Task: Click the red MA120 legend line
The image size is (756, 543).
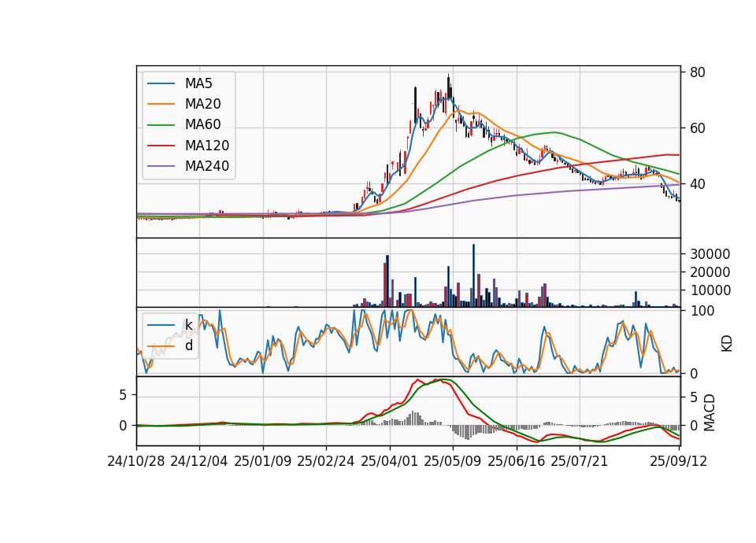Action: 161,146
